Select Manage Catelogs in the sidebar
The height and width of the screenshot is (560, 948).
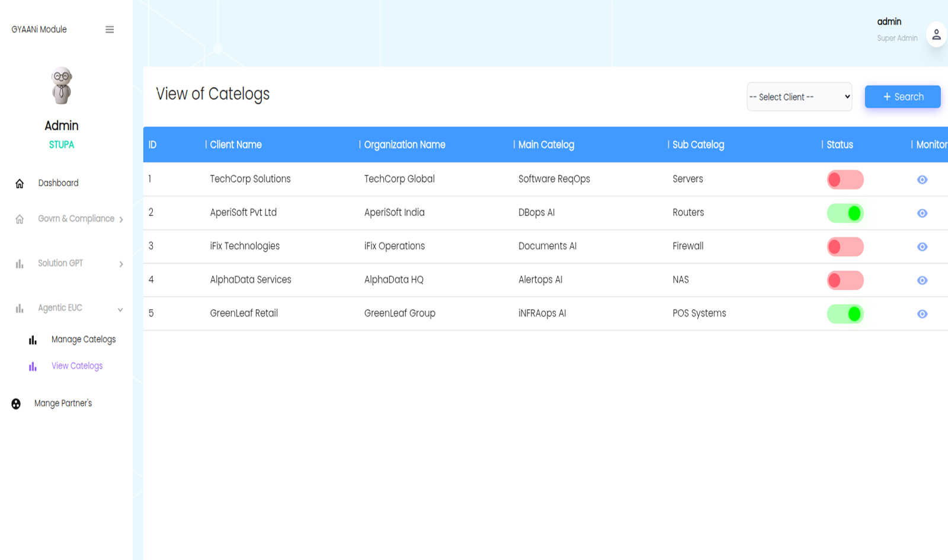click(84, 339)
